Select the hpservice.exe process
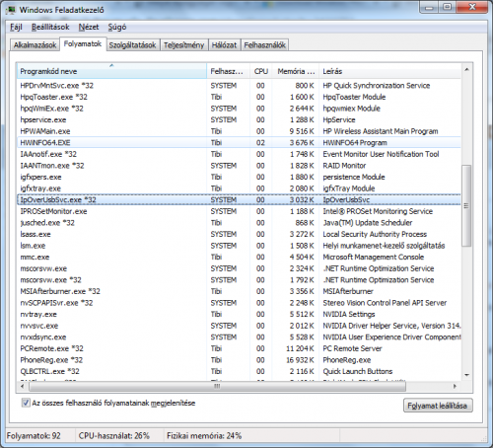Viewport: 493px width, 448px height. [x=239, y=119]
